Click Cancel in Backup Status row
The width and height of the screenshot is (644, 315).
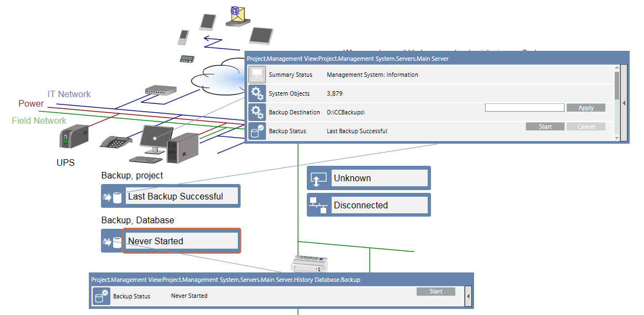click(586, 127)
